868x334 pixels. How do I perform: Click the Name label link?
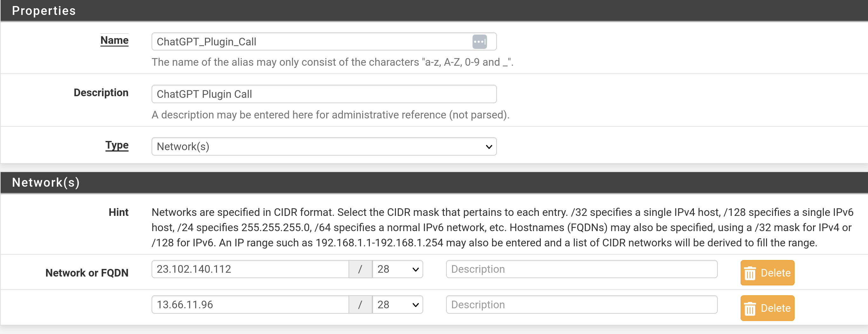pos(114,40)
